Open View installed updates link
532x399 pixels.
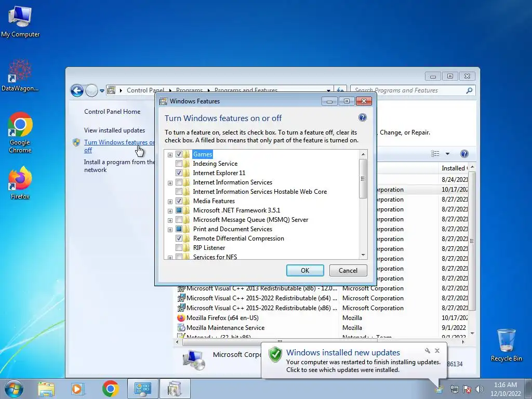(x=114, y=130)
